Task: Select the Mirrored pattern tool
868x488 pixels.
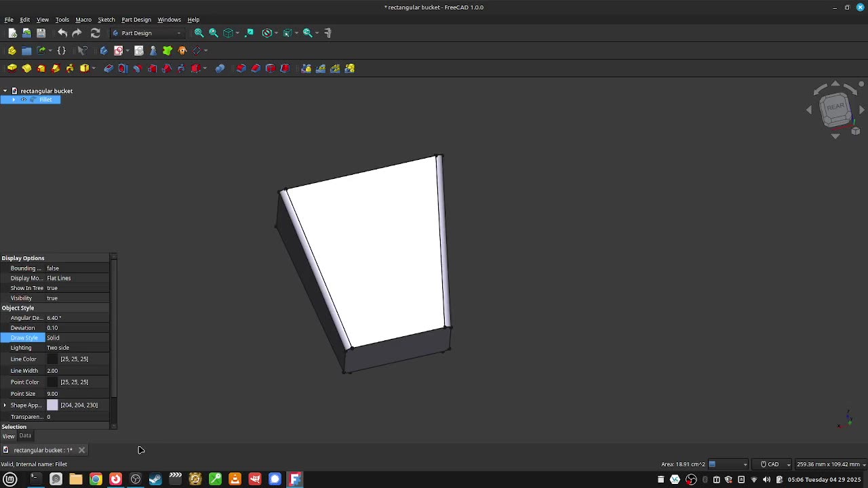Action: 306,68
